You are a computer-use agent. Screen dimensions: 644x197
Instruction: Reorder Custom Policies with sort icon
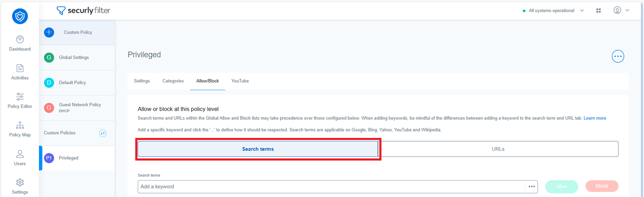[x=103, y=133]
